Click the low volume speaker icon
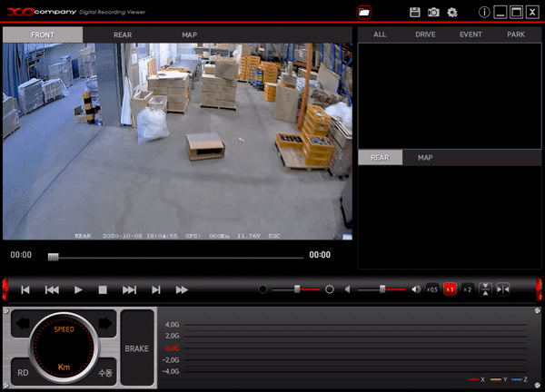The height and width of the screenshot is (392, 545). tap(348, 289)
